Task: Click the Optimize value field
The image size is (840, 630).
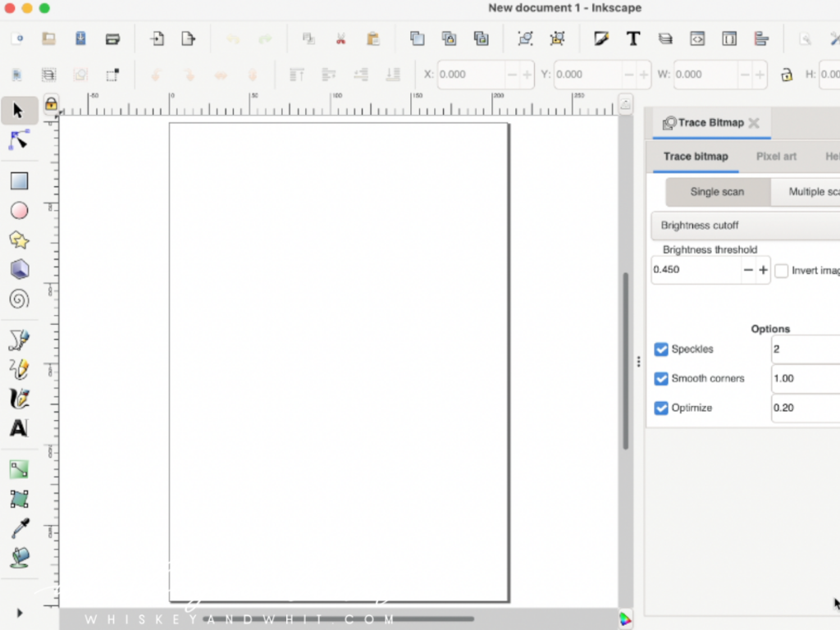Action: tap(806, 409)
